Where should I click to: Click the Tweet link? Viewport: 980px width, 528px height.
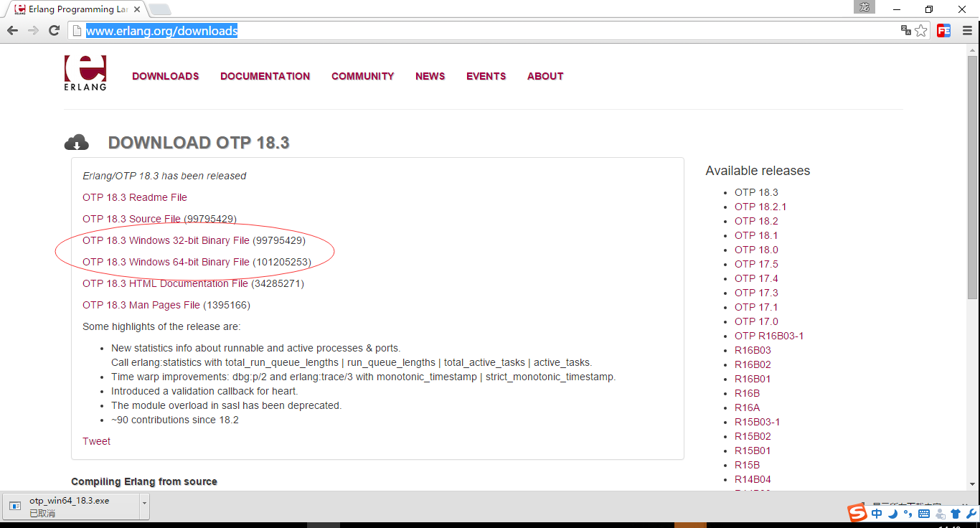click(x=96, y=441)
